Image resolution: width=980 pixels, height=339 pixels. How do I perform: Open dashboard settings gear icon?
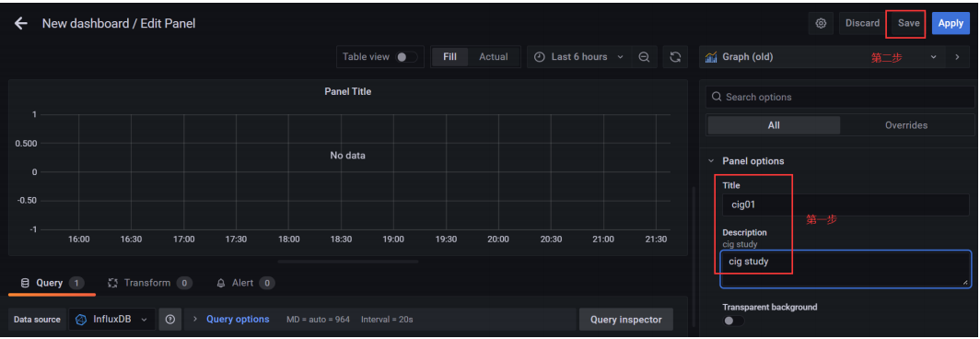point(821,23)
